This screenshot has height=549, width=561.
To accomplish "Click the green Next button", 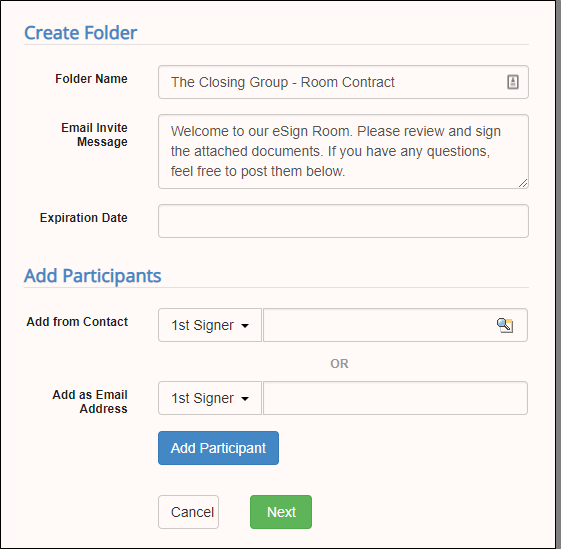I will 281,512.
